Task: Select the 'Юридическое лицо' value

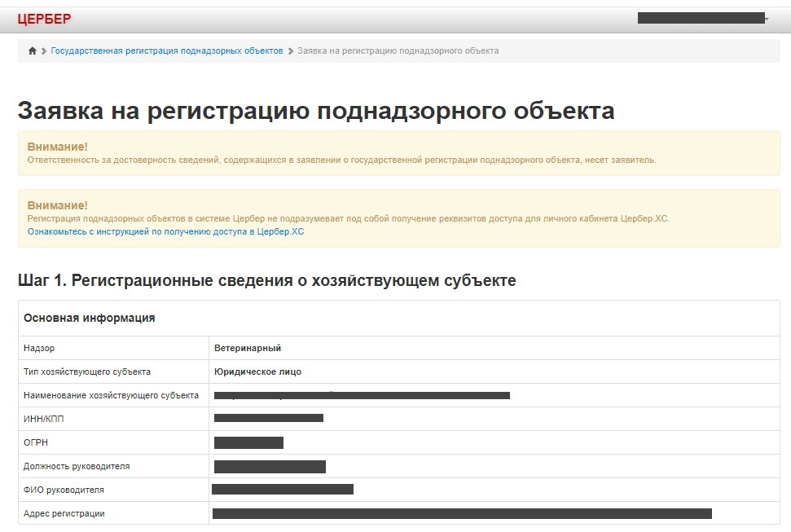Action: point(257,372)
